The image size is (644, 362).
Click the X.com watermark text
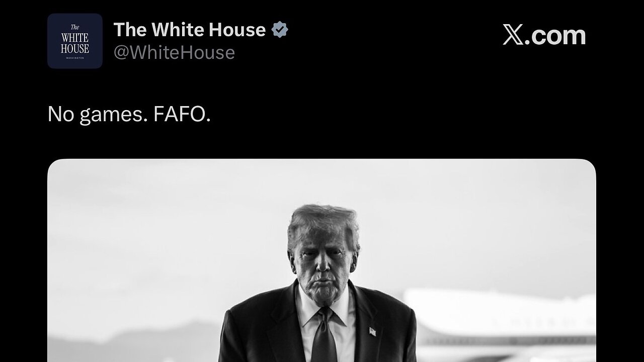[x=544, y=36]
